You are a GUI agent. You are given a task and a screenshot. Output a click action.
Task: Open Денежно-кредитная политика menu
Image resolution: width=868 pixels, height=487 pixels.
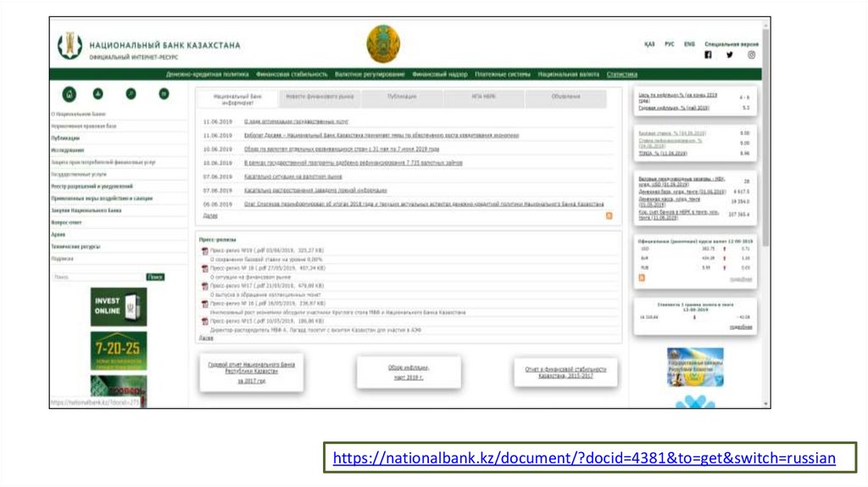[x=207, y=75]
